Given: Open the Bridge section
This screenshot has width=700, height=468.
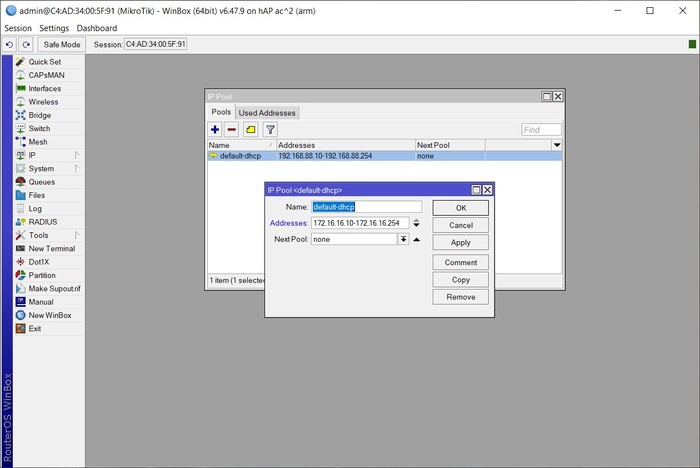Looking at the screenshot, I should 49,115.
